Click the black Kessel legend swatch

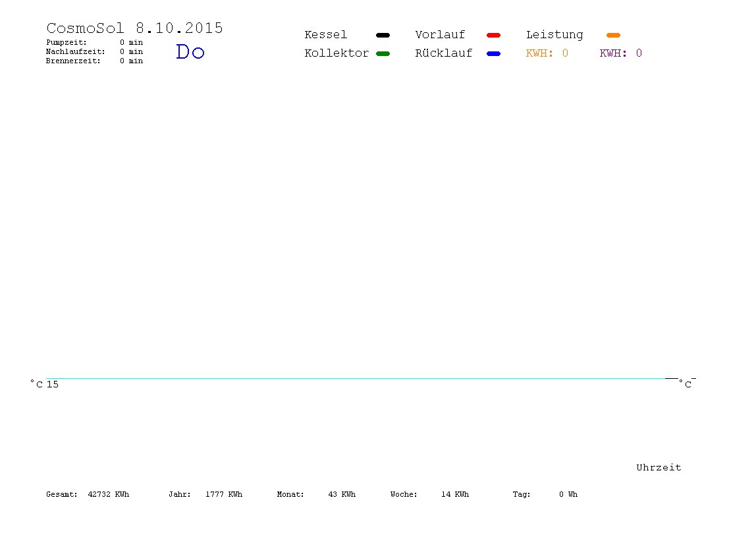pyautogui.click(x=383, y=35)
